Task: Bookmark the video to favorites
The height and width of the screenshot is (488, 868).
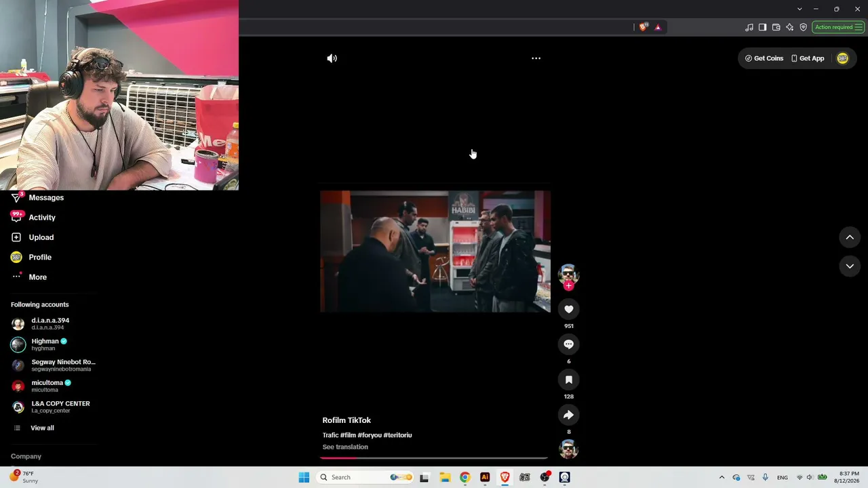Action: pyautogui.click(x=569, y=380)
